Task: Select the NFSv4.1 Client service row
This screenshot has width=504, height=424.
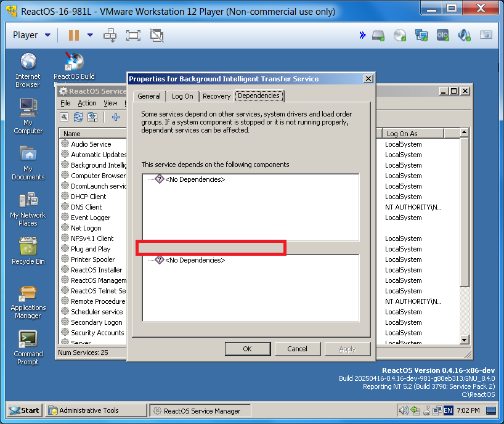Action: [x=93, y=238]
